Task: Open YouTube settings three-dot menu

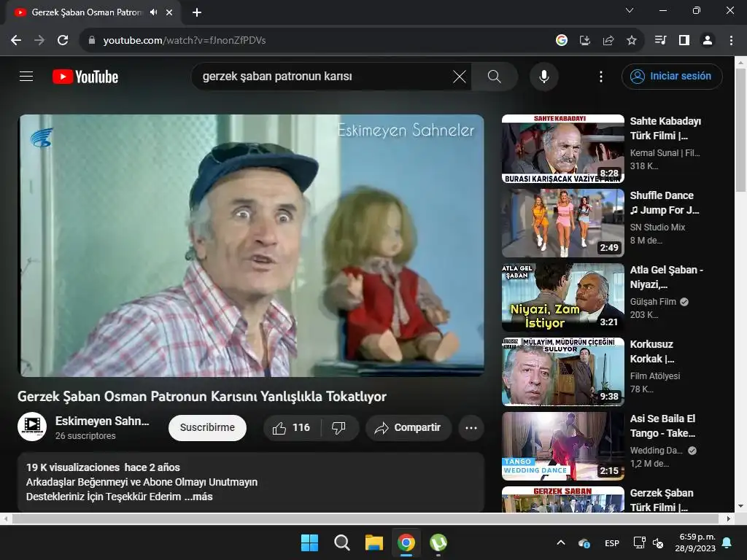Action: (601, 76)
